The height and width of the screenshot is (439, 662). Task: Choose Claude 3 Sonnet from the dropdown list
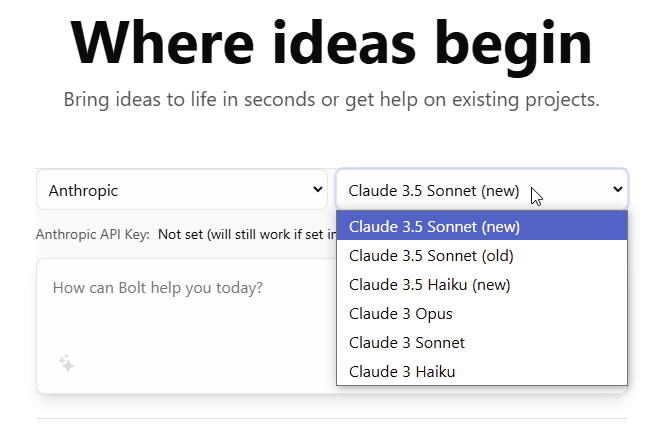click(x=482, y=342)
